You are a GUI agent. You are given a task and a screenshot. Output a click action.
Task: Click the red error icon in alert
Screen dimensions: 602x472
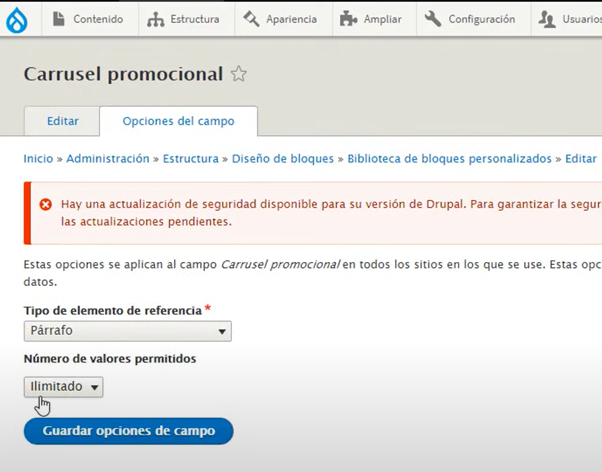point(45,204)
